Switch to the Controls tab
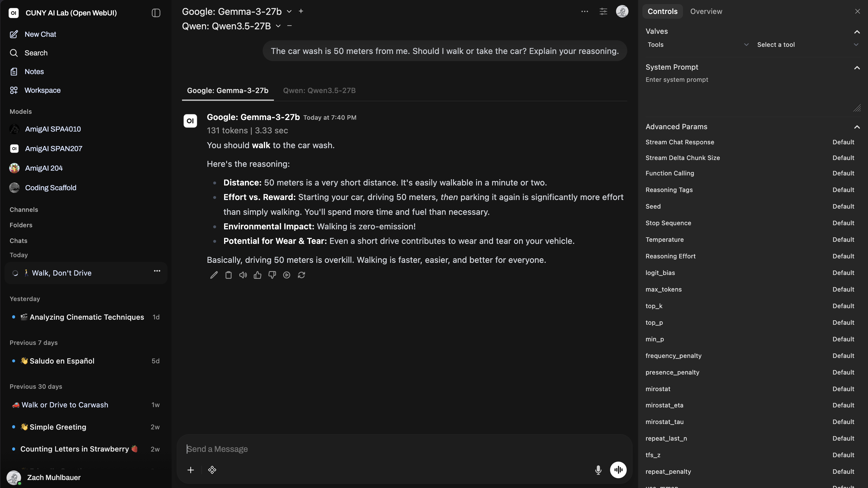Viewport: 868px width, 488px height. (x=663, y=12)
